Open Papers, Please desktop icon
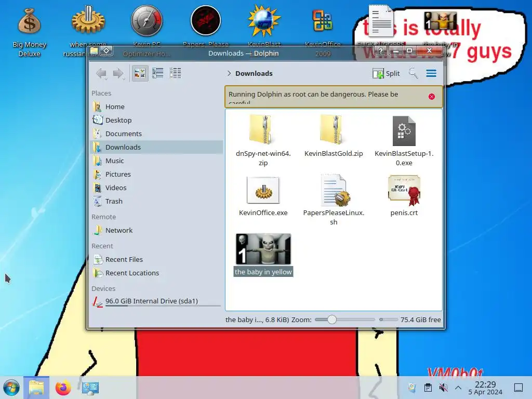This screenshot has width=532, height=399. pos(206,21)
